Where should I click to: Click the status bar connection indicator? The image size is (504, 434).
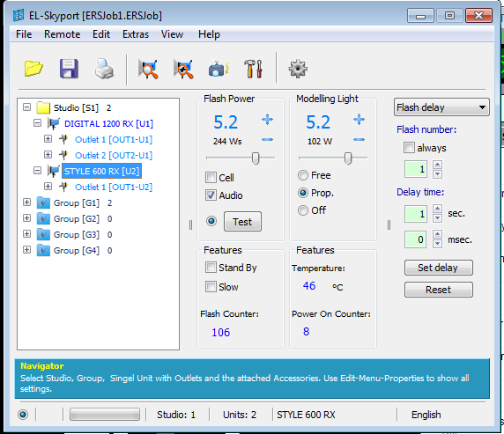(x=23, y=415)
